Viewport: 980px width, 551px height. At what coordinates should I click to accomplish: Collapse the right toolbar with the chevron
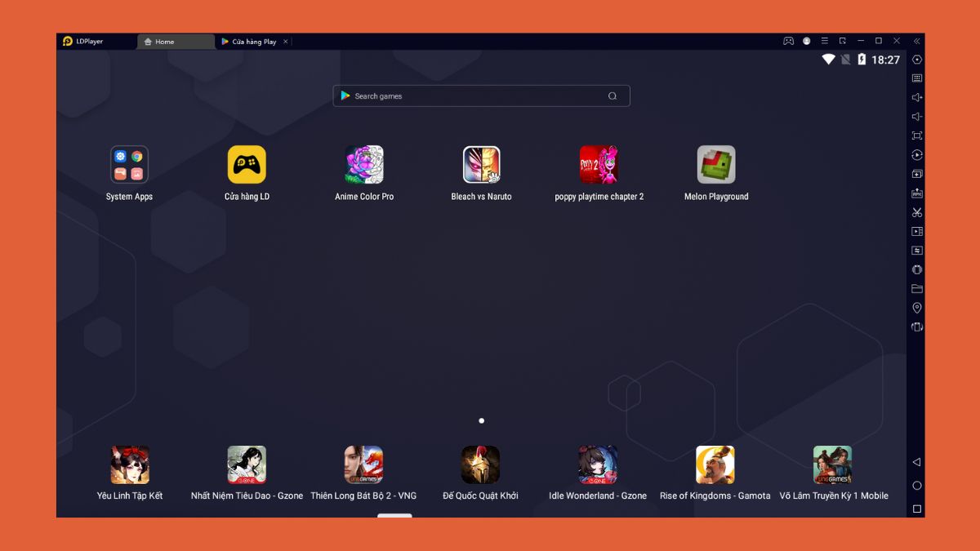917,41
